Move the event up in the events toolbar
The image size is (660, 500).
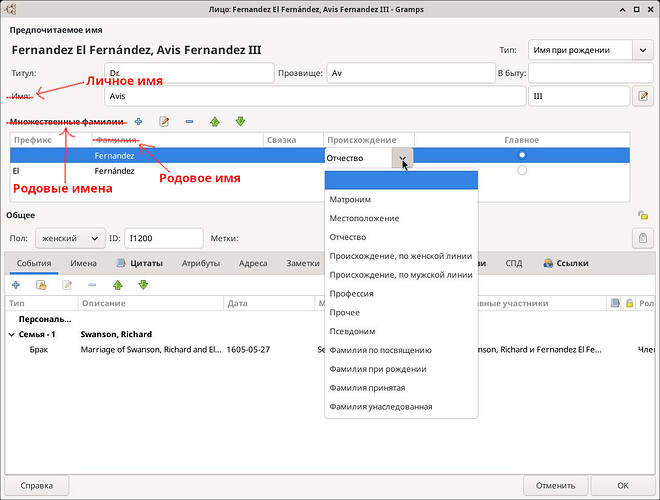(118, 285)
